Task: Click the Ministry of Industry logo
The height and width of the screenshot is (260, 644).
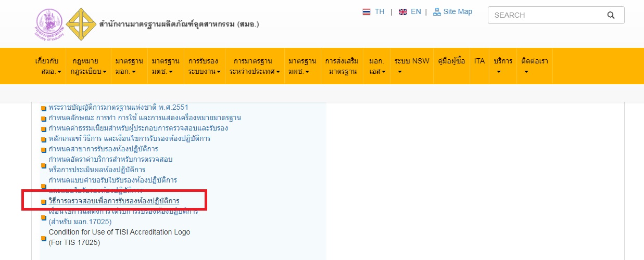Action: pos(49,24)
